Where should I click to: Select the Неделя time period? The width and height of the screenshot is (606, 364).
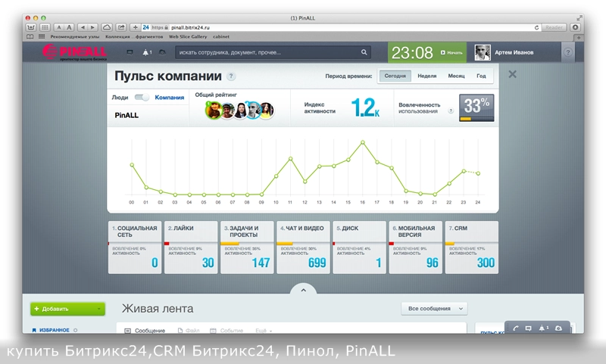pos(426,76)
